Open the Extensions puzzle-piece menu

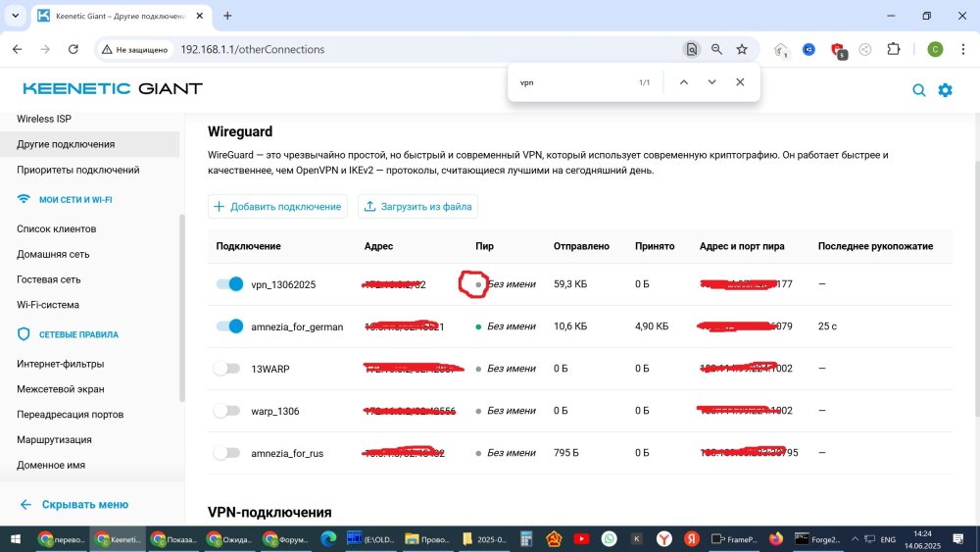[x=894, y=49]
